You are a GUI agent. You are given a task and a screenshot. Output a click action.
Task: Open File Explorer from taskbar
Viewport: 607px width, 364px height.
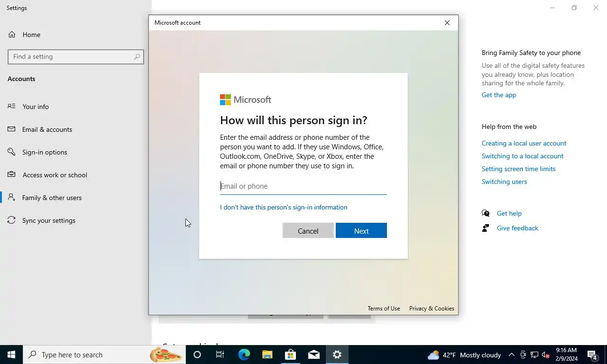pos(267,355)
